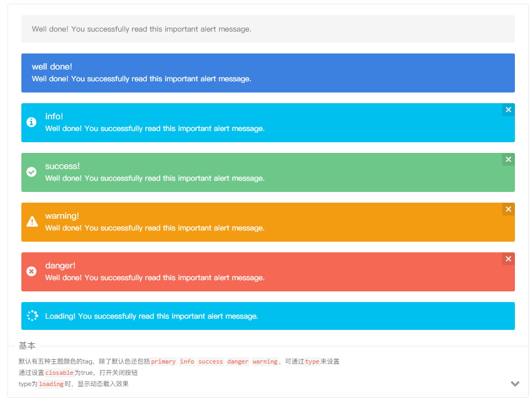Select the 'warning!' alert title text
The width and height of the screenshot is (532, 401).
point(62,215)
